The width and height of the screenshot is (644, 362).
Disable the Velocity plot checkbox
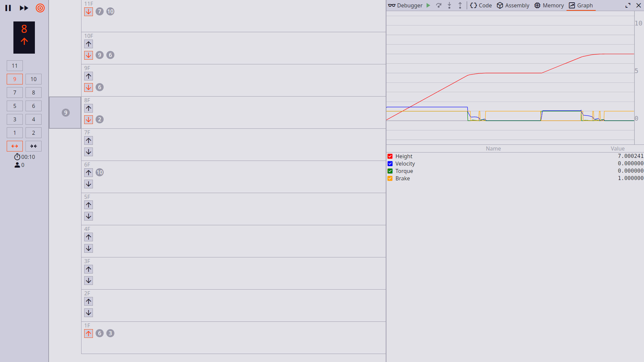pyautogui.click(x=390, y=164)
